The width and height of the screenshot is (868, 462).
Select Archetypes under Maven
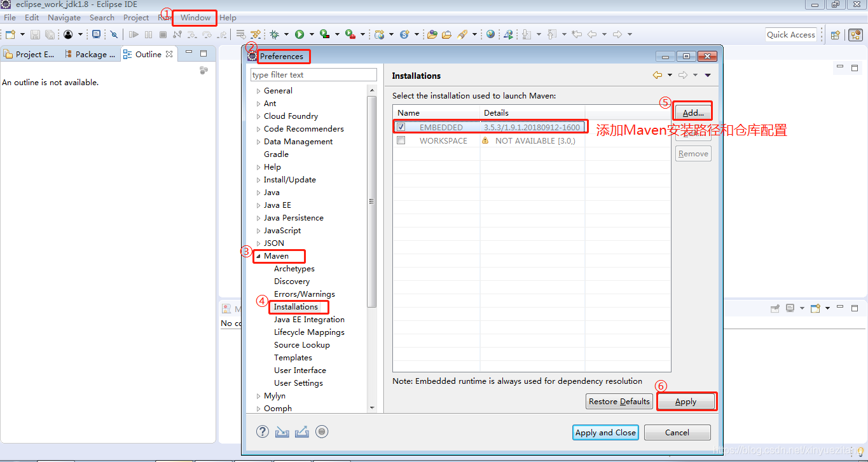(x=294, y=269)
